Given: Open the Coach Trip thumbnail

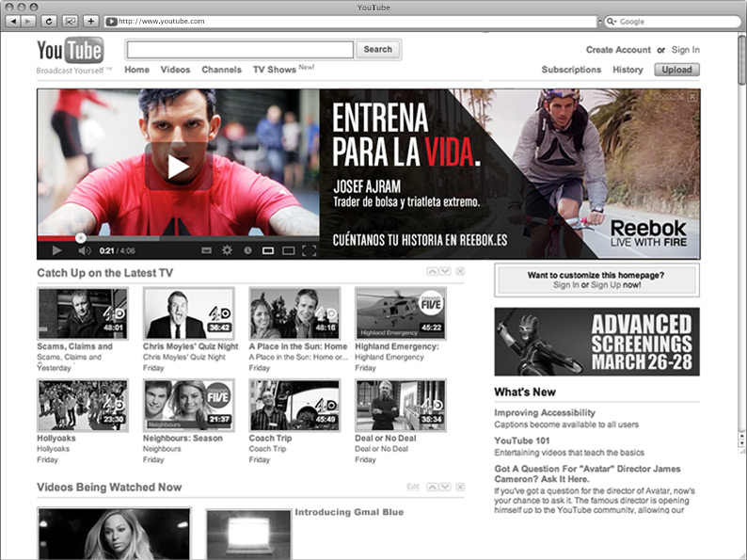Looking at the screenshot, I should pos(294,405).
